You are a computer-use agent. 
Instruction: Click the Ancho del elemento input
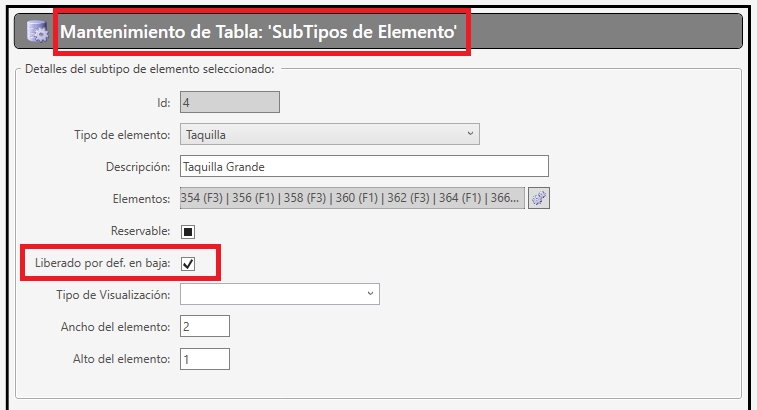click(205, 326)
